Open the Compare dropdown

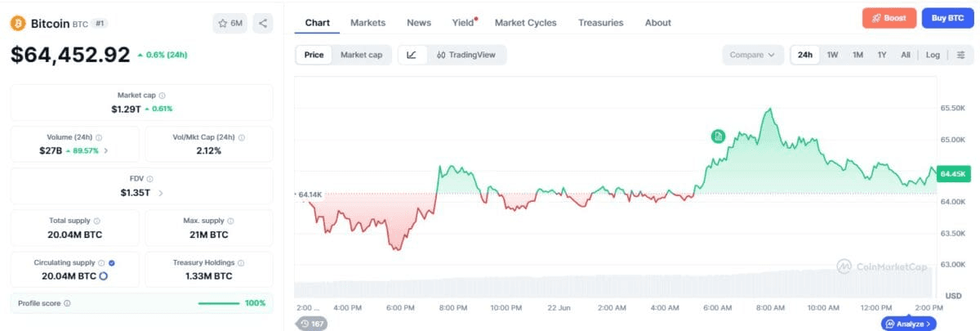coord(753,55)
